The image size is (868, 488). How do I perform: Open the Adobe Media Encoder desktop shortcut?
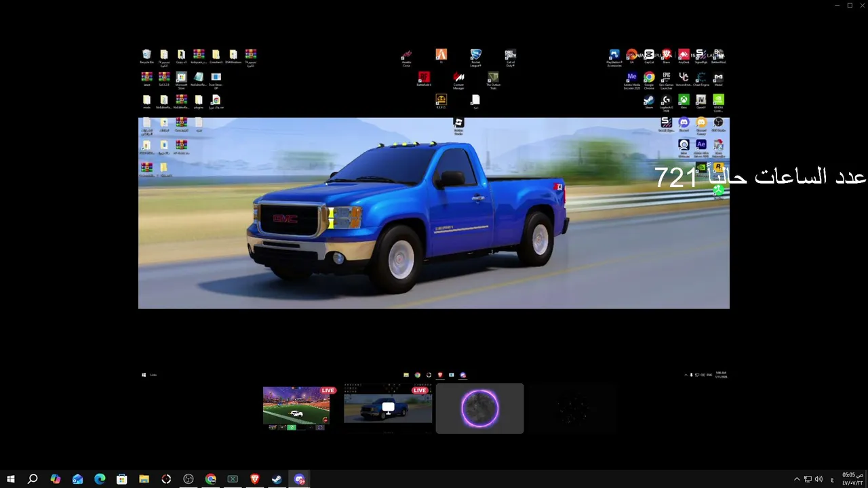[x=632, y=80]
